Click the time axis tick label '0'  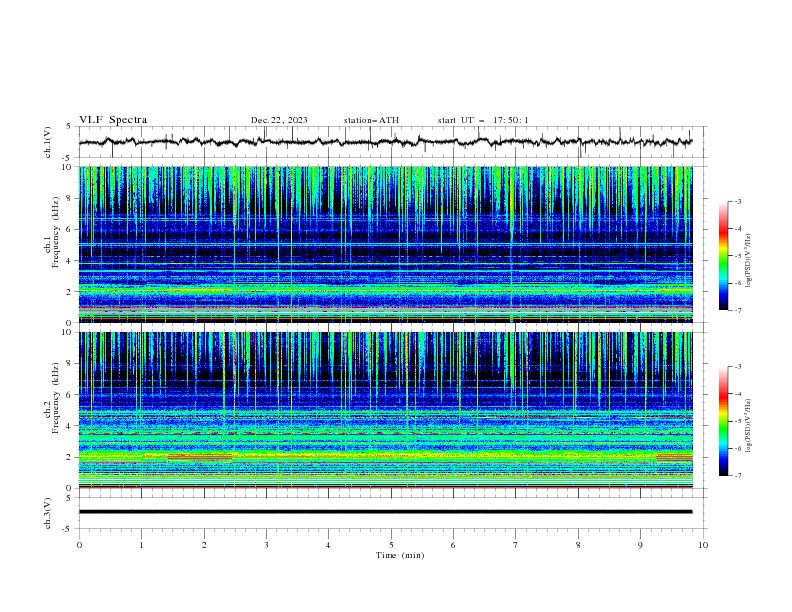coord(79,545)
